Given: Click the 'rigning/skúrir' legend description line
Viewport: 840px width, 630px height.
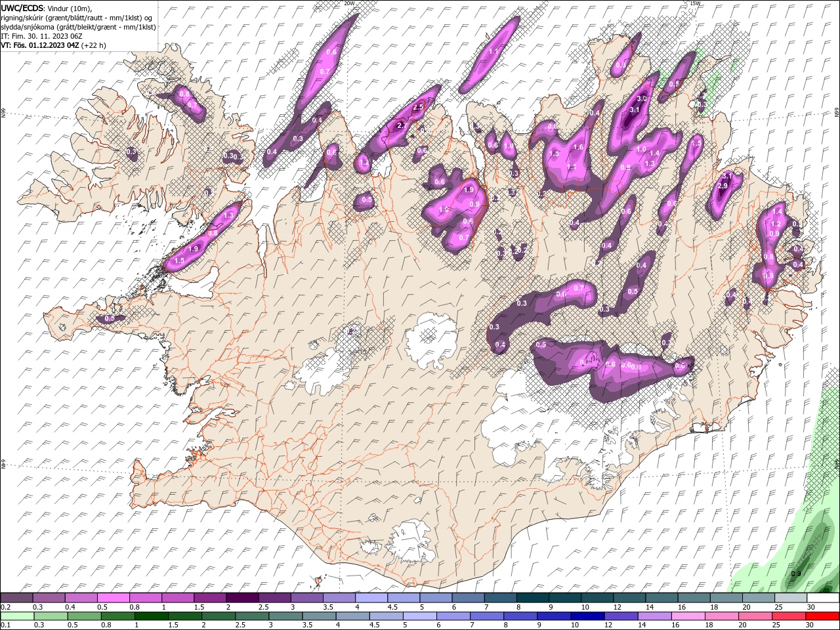Looking at the screenshot, I should (x=77, y=18).
